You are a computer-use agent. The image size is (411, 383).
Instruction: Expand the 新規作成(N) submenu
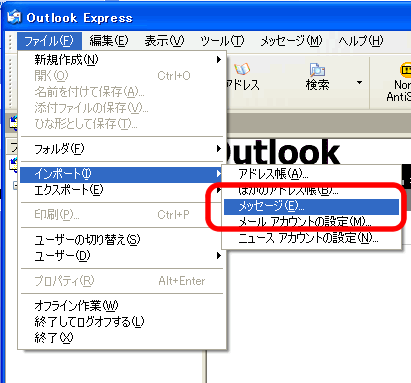(122, 60)
